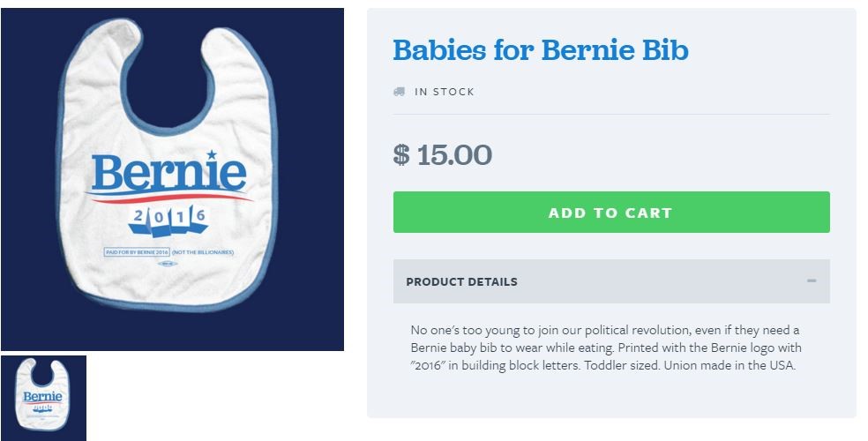
Task: Click the red swoosh under Bernie logo
Action: 168,198
